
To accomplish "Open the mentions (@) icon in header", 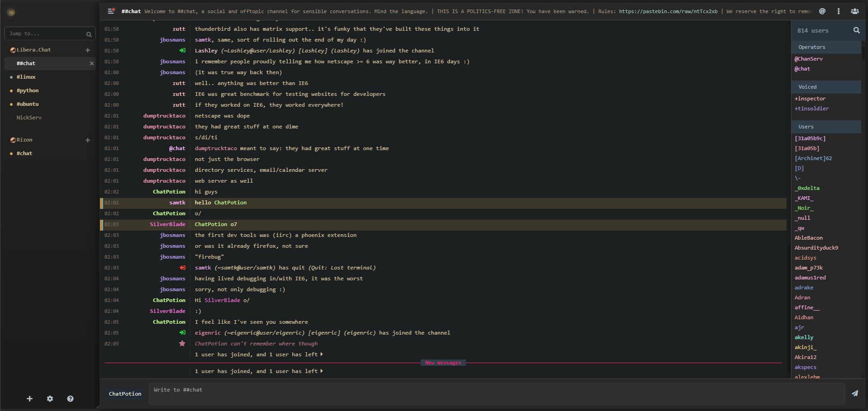I will point(822,11).
